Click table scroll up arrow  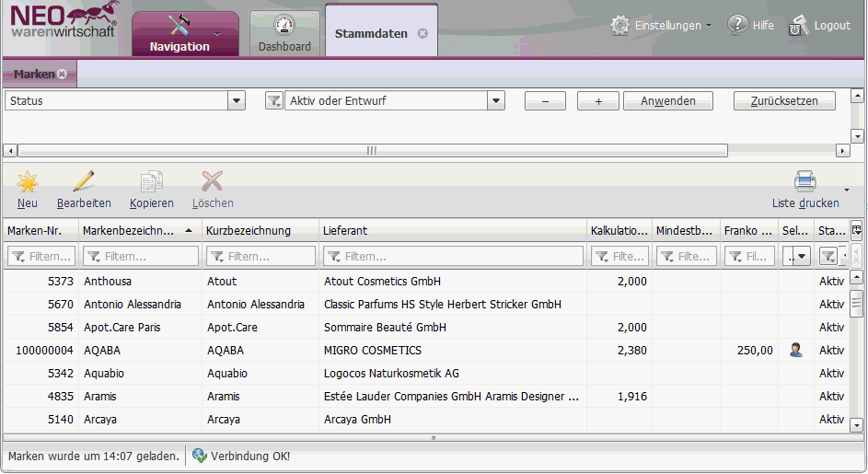coord(856,277)
